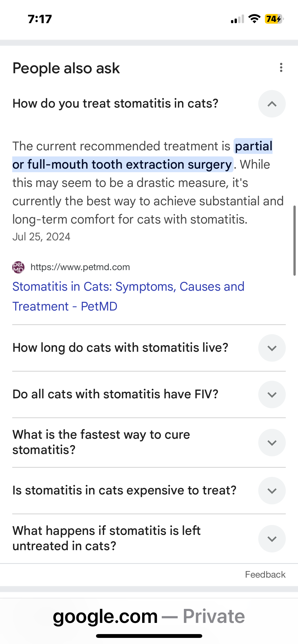
Task: Tap the Wi-Fi icon in the status bar
Action: 254,19
